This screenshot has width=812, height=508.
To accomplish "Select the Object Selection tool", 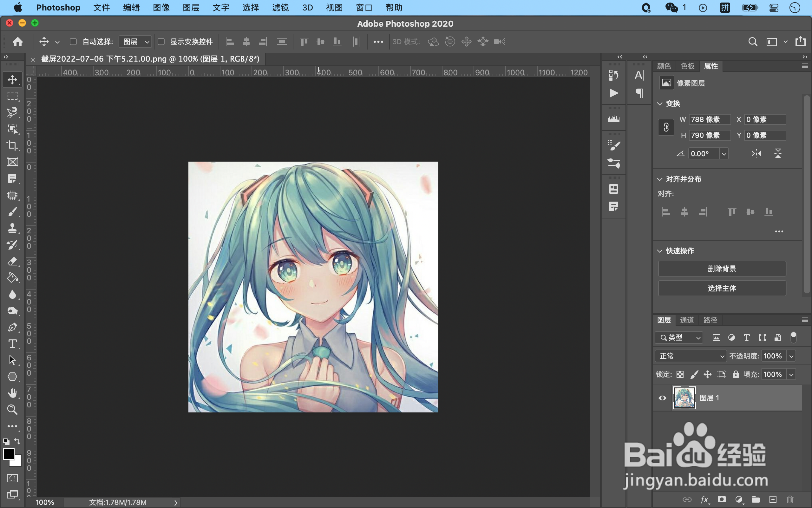I will pyautogui.click(x=12, y=129).
